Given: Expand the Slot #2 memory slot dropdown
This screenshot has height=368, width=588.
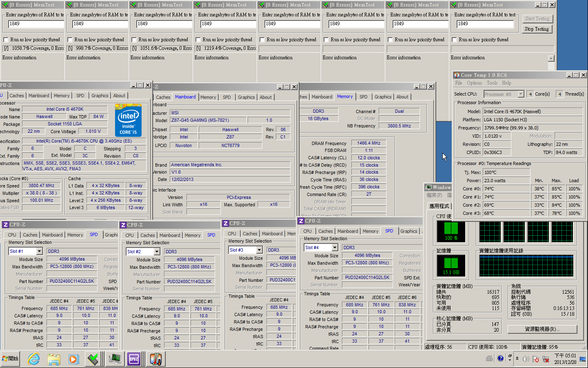Looking at the screenshot, I should pyautogui.click(x=157, y=252).
